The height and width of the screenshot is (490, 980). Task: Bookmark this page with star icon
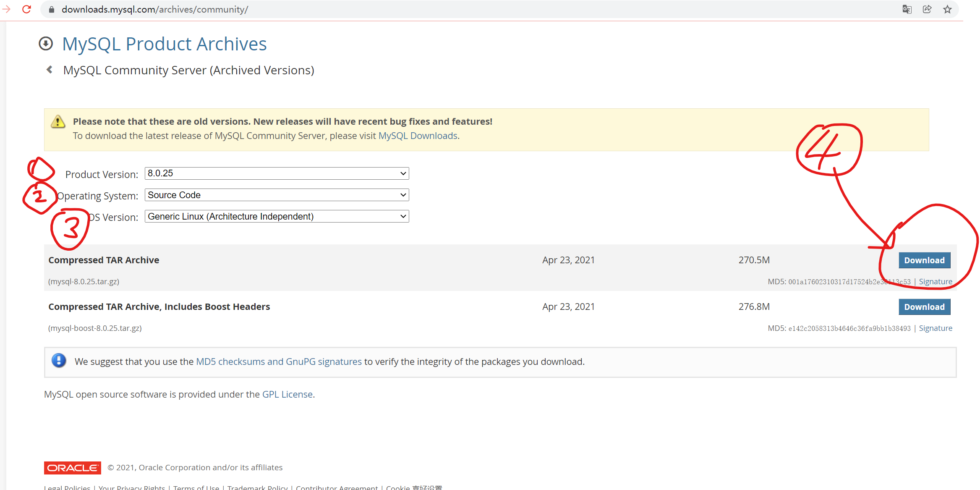pyautogui.click(x=947, y=9)
